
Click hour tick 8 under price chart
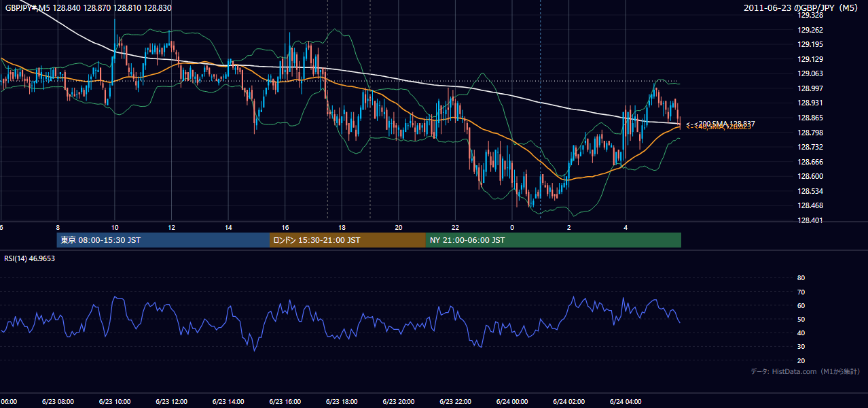(58, 227)
